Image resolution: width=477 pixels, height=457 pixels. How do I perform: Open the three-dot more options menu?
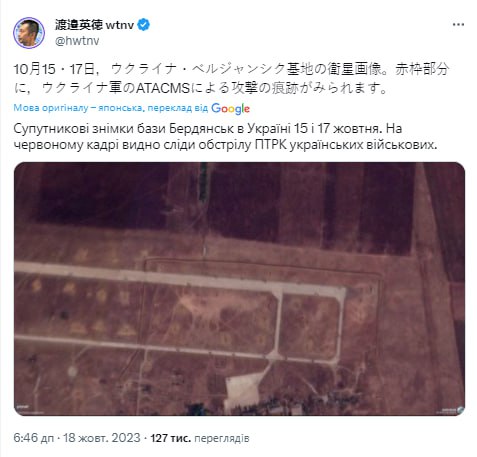pos(458,25)
